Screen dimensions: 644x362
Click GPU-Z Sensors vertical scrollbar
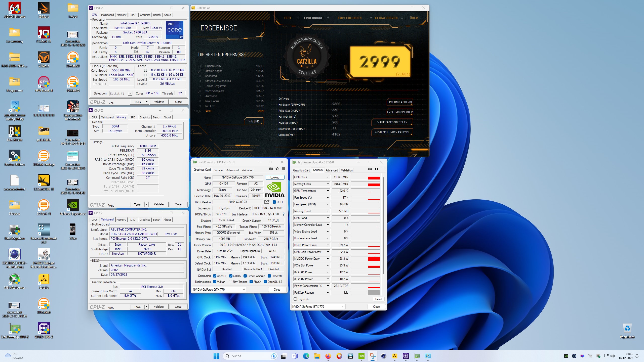[x=383, y=225]
